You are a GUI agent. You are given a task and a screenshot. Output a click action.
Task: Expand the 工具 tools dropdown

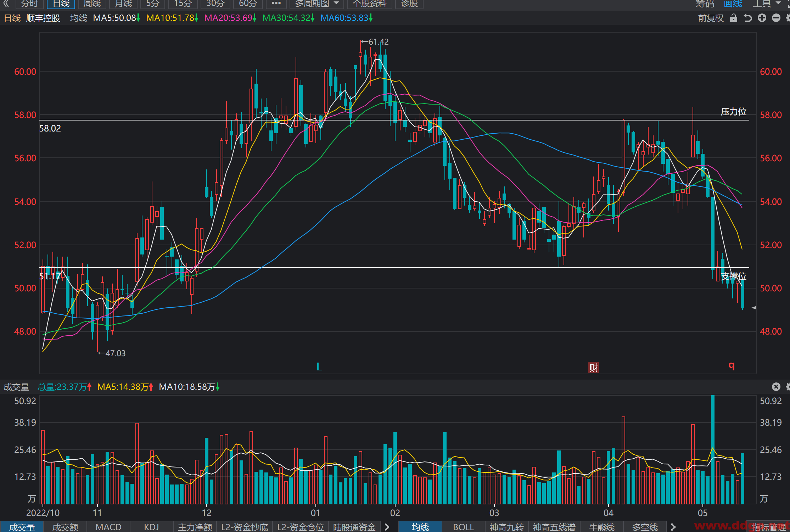click(767, 4)
